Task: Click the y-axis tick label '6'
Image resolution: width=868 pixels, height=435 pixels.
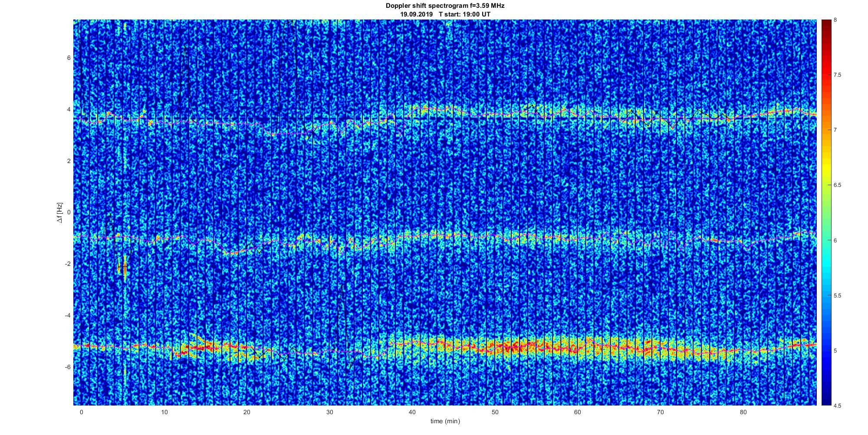Action: [69, 58]
